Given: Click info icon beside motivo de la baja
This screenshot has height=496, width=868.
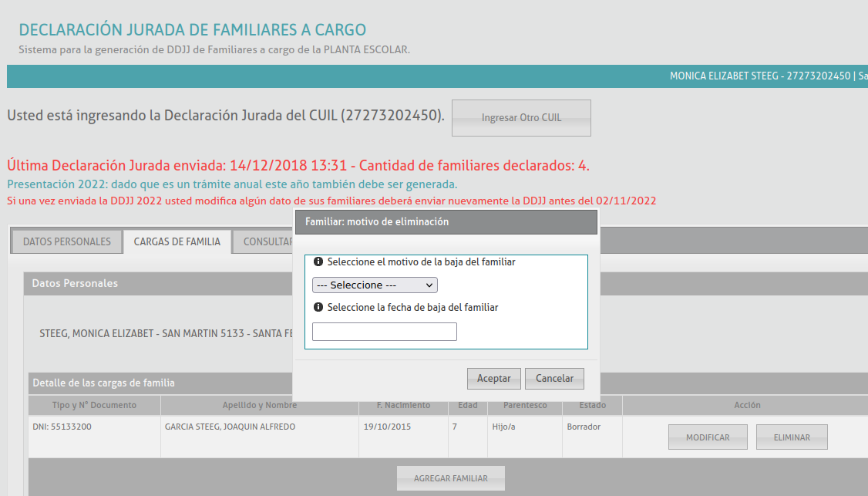Looking at the screenshot, I should 318,262.
